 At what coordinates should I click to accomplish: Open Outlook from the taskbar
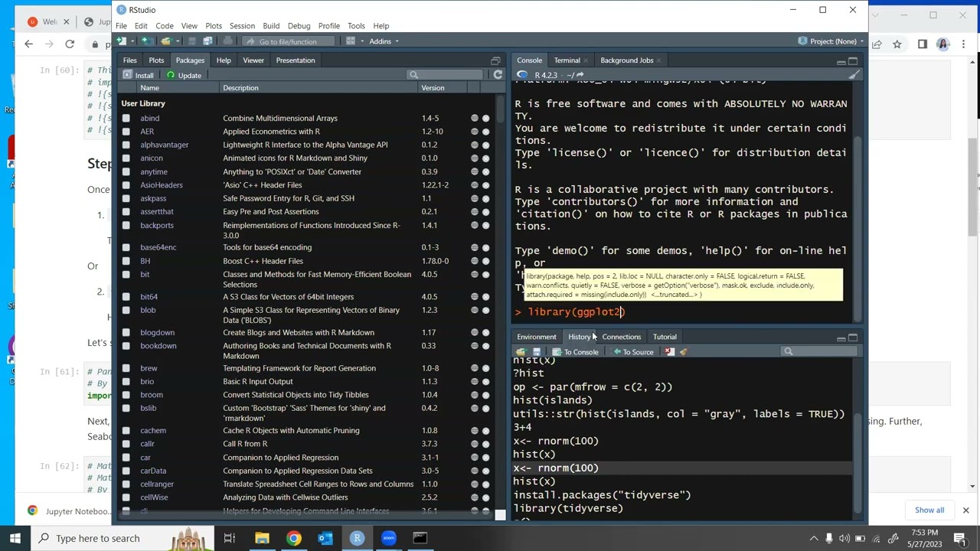325,538
